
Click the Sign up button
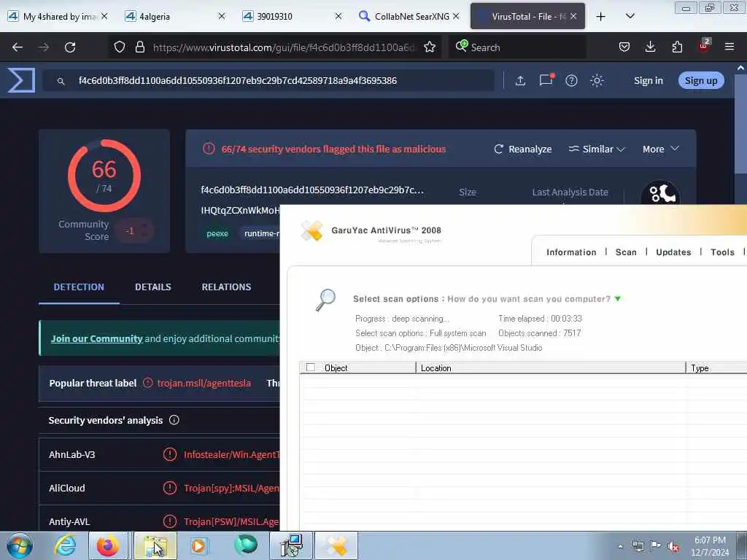tap(701, 80)
